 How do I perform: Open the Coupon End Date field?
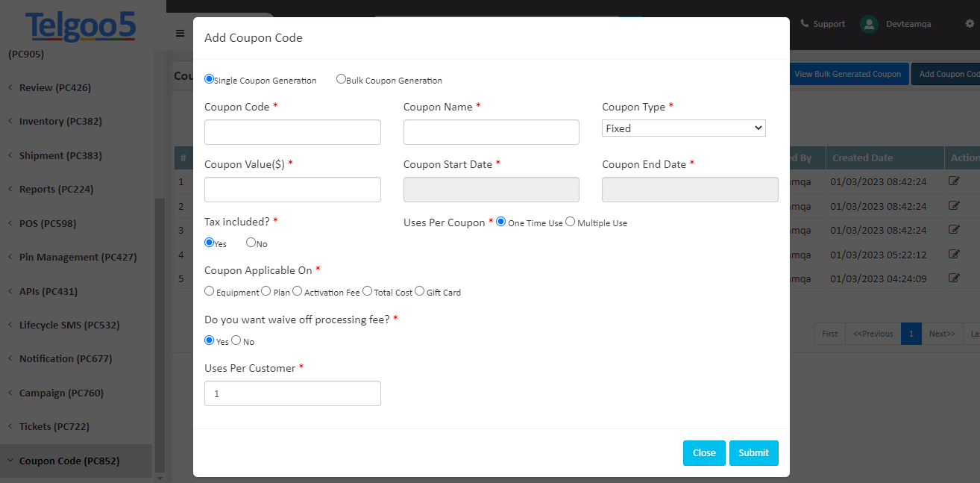click(x=690, y=190)
